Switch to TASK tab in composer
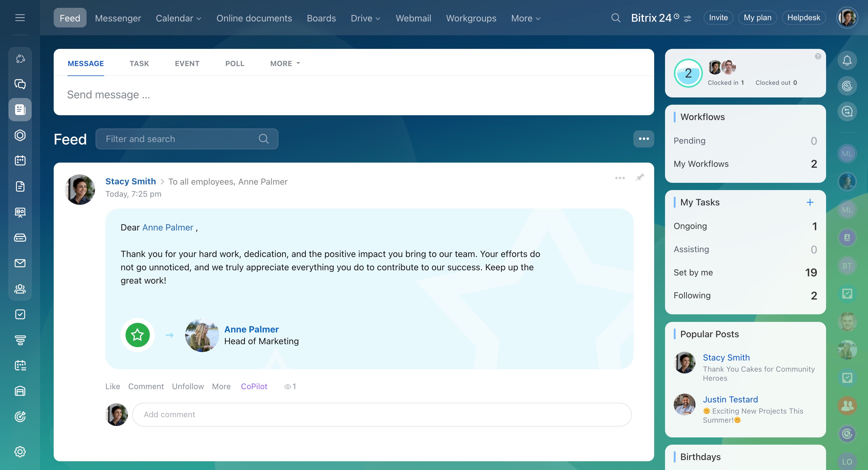This screenshot has height=470, width=868. coord(139,63)
